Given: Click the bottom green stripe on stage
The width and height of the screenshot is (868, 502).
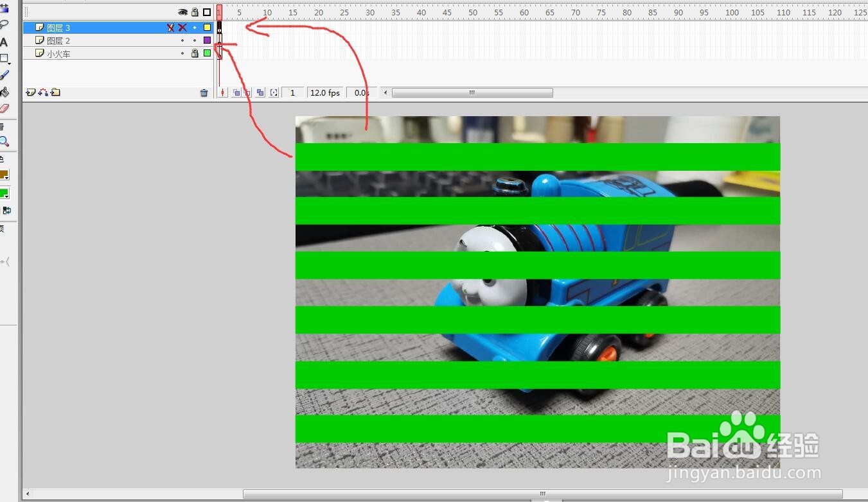Looking at the screenshot, I should pos(538,429).
